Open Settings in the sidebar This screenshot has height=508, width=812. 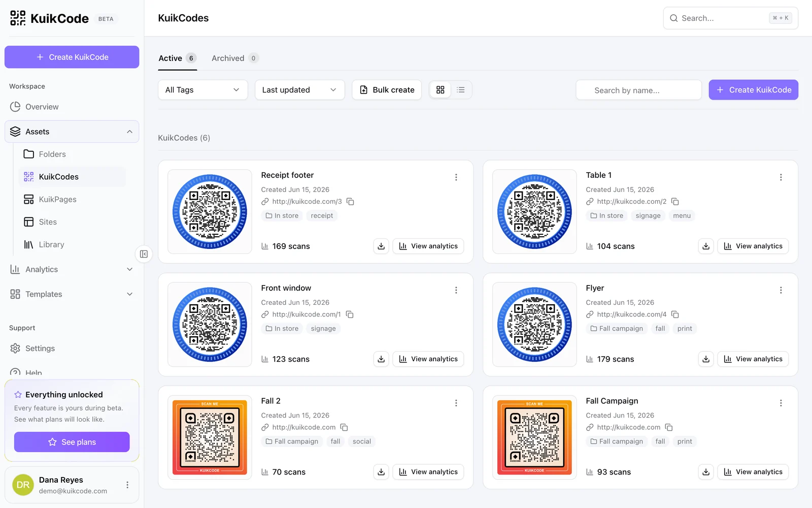pos(72,348)
